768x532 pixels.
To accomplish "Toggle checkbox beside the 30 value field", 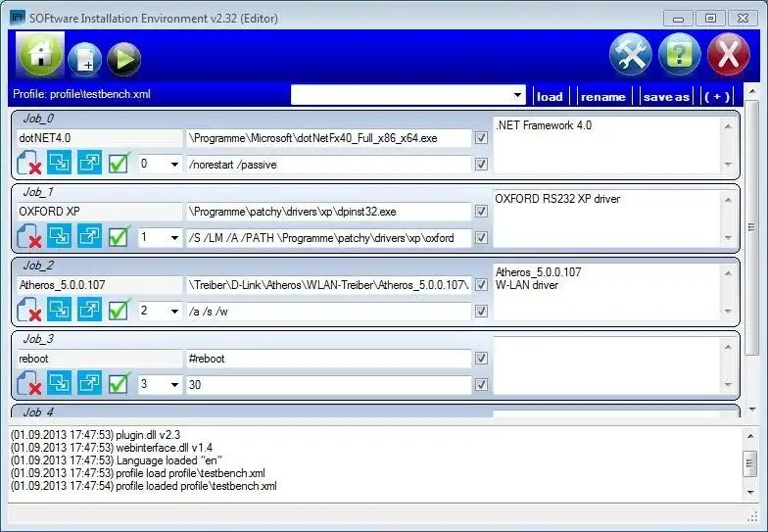I will [x=482, y=384].
